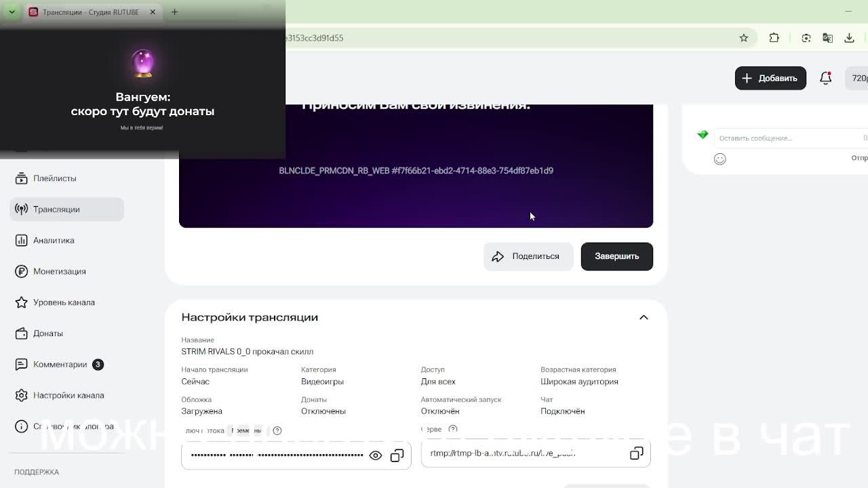This screenshot has height=488, width=868.
Task: Click the Плейлисты list icon
Action: (22, 178)
